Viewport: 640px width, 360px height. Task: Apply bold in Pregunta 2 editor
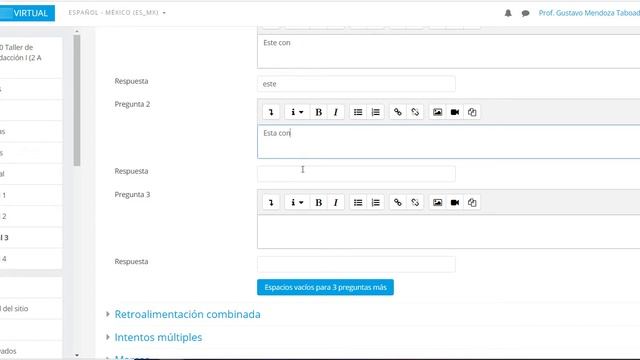(319, 112)
